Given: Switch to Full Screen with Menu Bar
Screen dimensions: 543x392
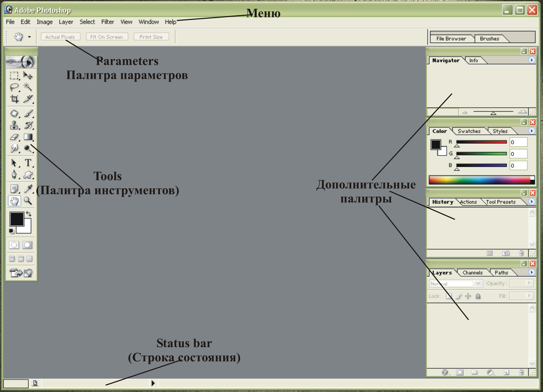Looking at the screenshot, I should click(x=21, y=259).
